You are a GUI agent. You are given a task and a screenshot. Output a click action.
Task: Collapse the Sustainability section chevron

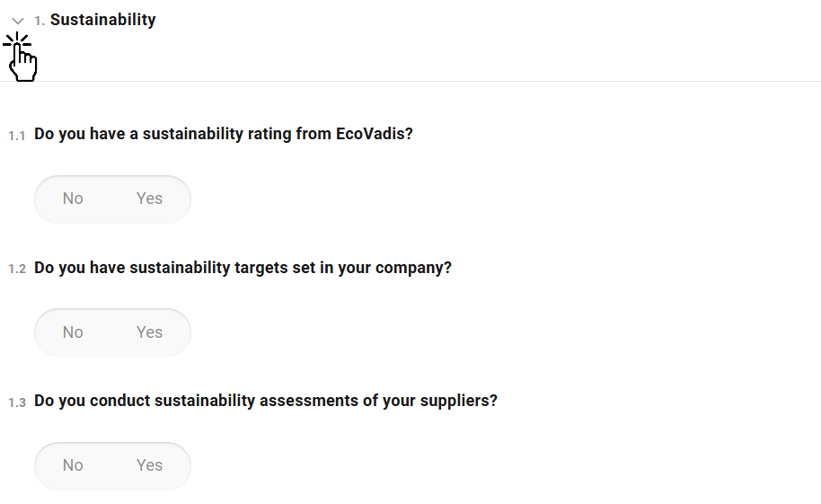[x=18, y=21]
